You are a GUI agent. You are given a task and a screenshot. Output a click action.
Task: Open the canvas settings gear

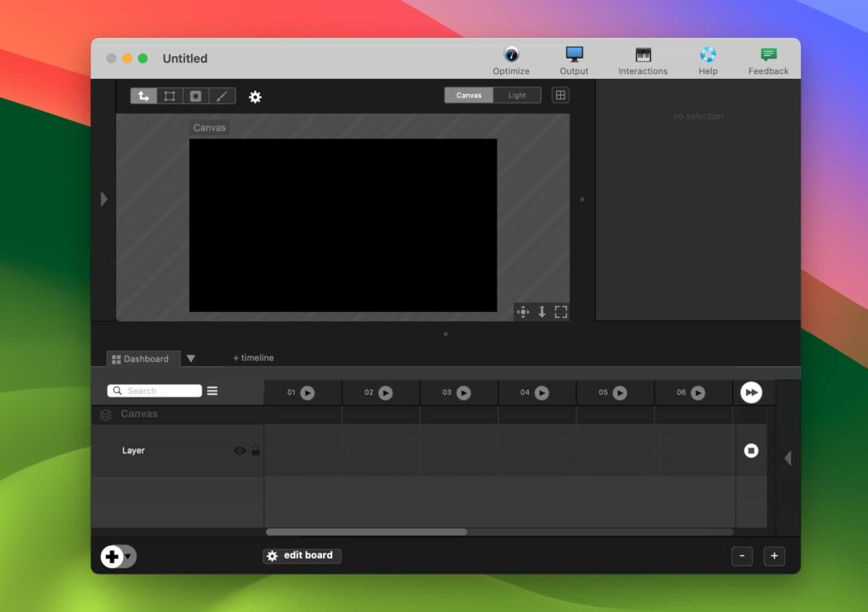pyautogui.click(x=255, y=97)
